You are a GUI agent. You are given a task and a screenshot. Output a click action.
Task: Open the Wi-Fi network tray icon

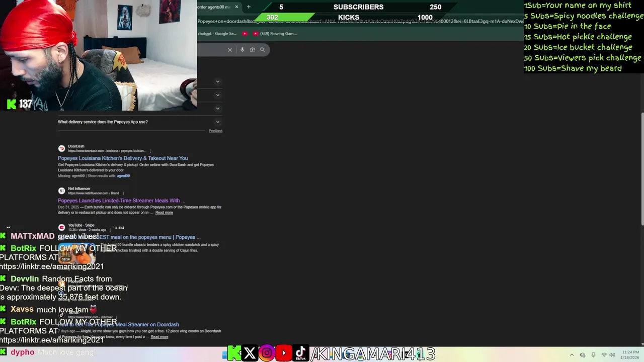[x=604, y=355]
